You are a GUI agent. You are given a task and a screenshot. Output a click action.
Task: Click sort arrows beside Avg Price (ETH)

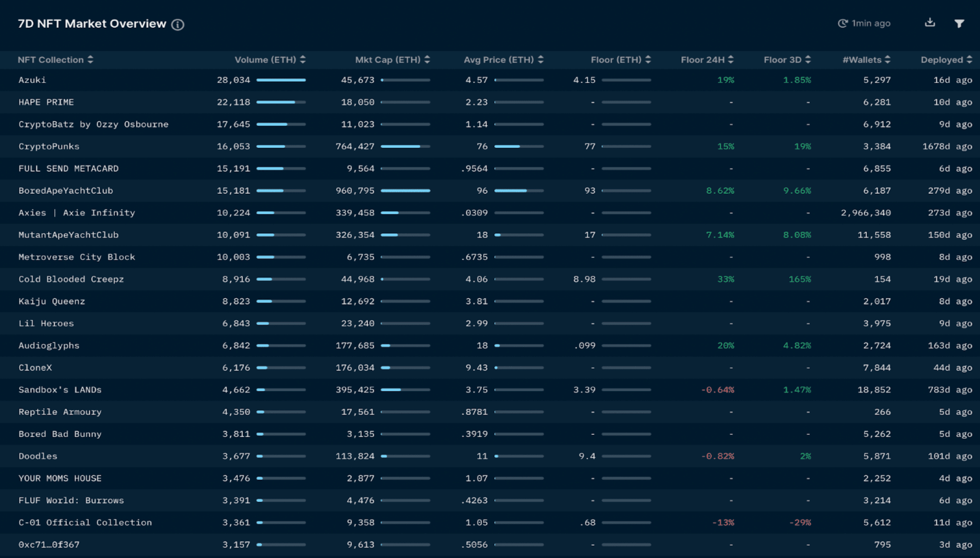(541, 60)
